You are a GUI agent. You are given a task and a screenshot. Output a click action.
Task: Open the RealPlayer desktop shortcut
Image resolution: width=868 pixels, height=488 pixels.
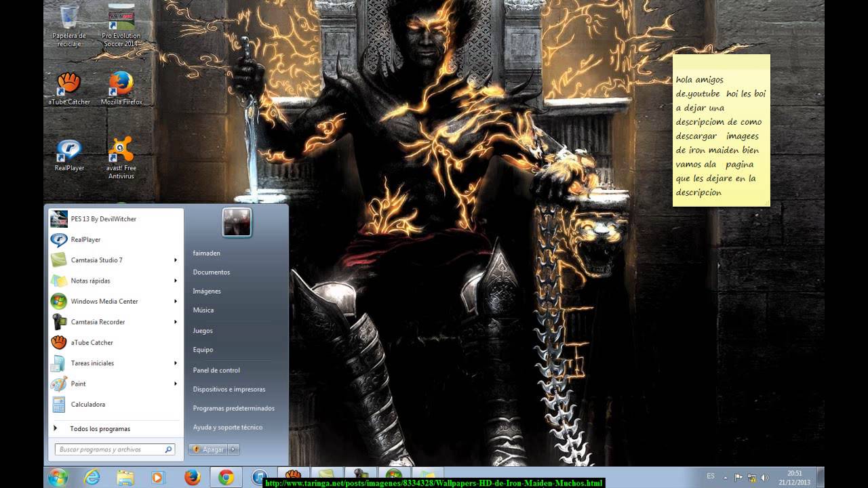68,155
